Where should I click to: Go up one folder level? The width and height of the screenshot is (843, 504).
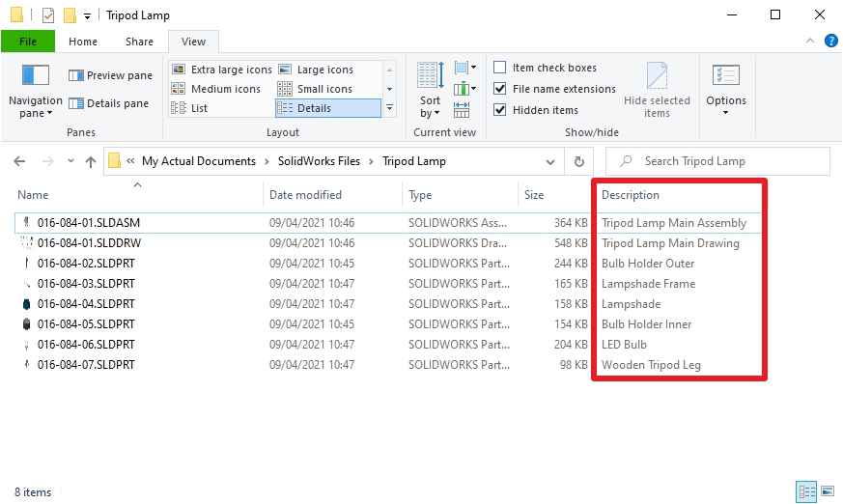pos(91,161)
